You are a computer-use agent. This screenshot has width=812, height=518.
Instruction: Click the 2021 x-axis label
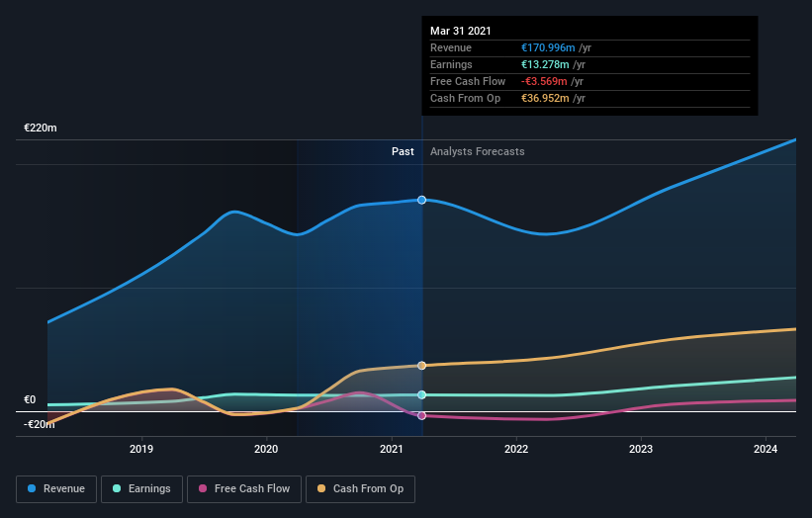point(391,449)
